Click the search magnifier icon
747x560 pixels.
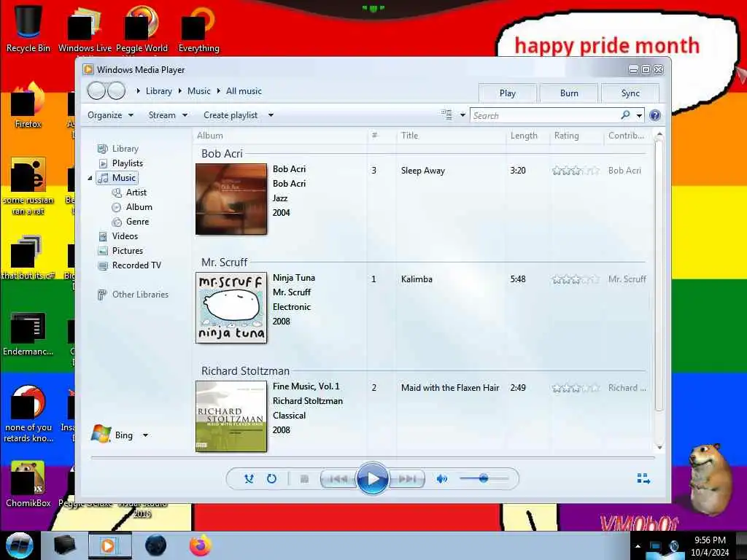click(625, 115)
